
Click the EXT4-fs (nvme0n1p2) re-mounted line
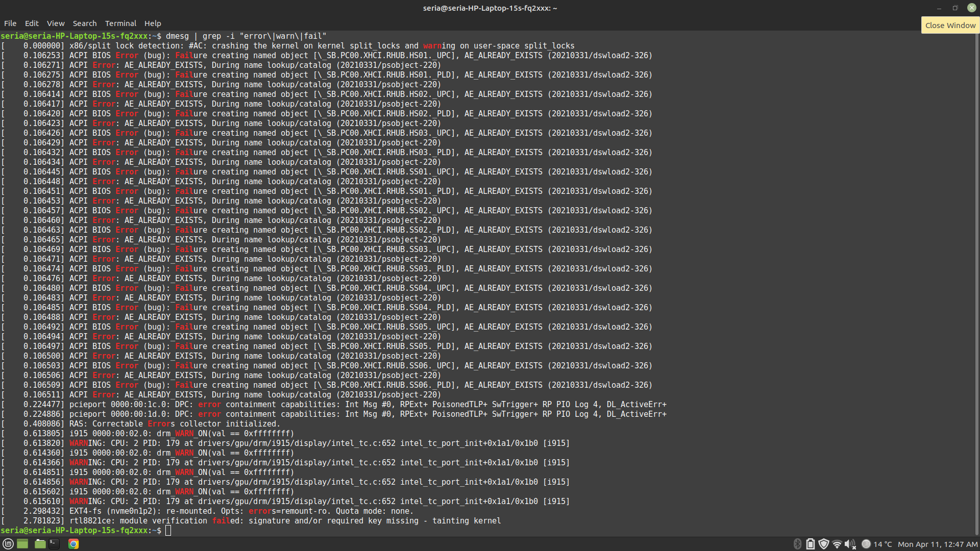(207, 511)
